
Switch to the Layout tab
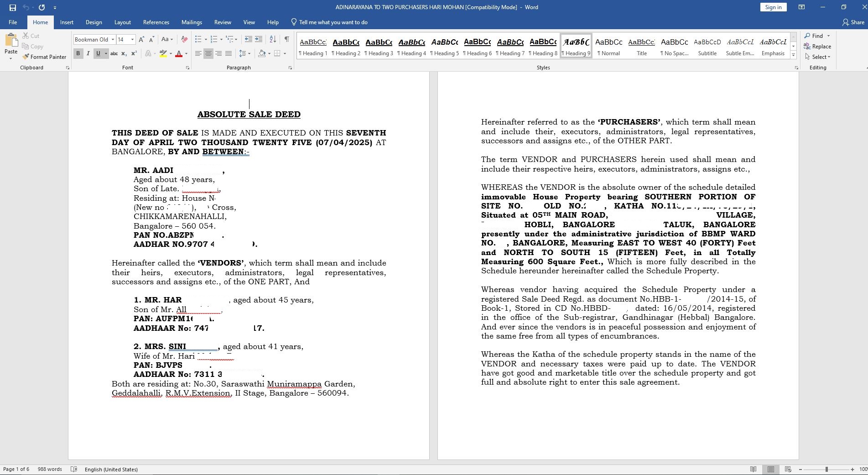(122, 22)
